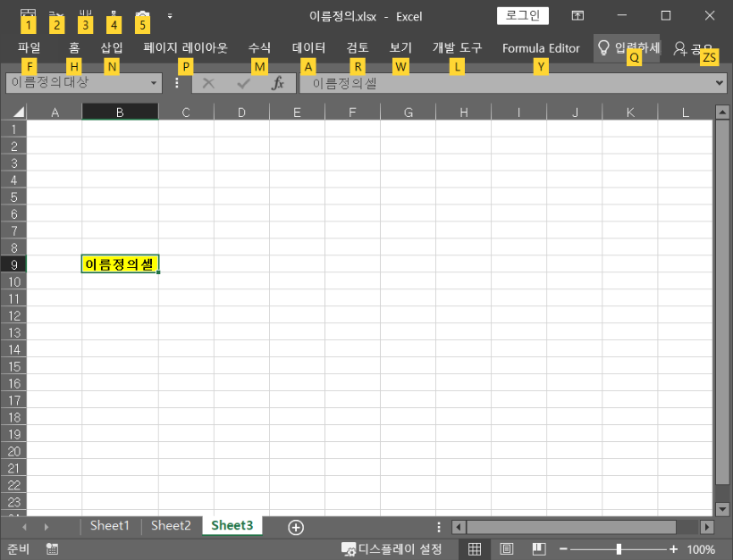This screenshot has width=733, height=560.
Task: Click the fill handle of cell B9
Action: [158, 272]
